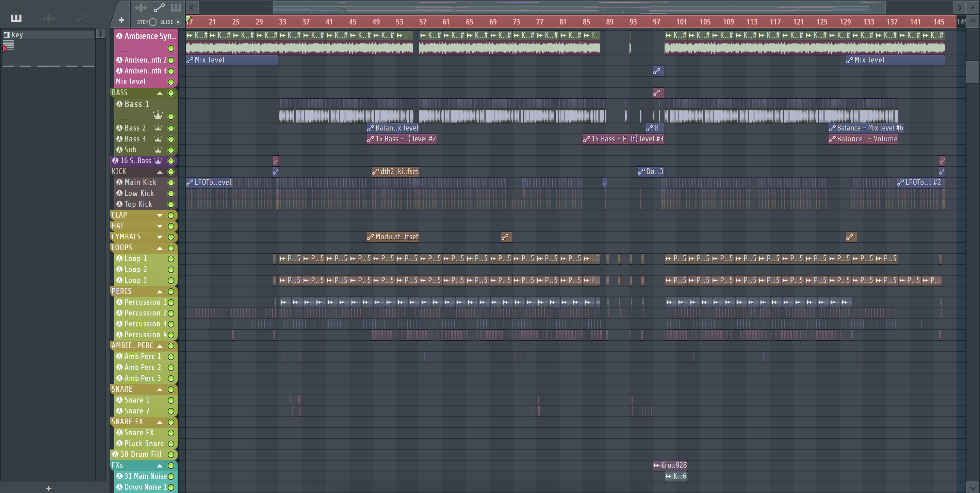
Task: Expand the CYMBALS track group
Action: coord(160,237)
